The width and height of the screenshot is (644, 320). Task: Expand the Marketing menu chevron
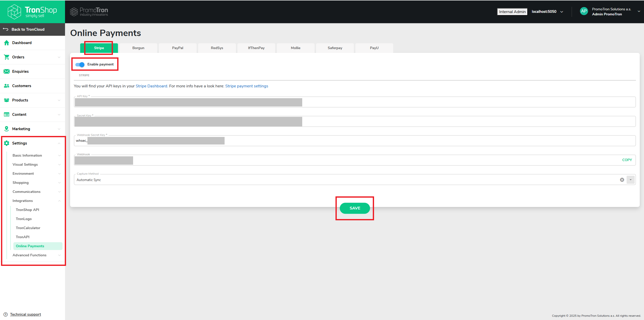click(x=59, y=129)
